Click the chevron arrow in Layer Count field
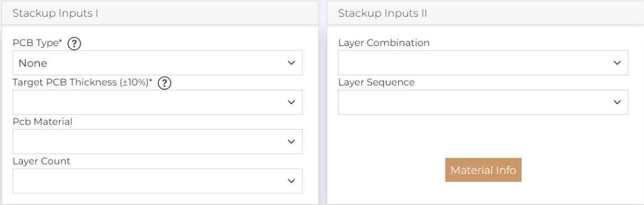 291,181
